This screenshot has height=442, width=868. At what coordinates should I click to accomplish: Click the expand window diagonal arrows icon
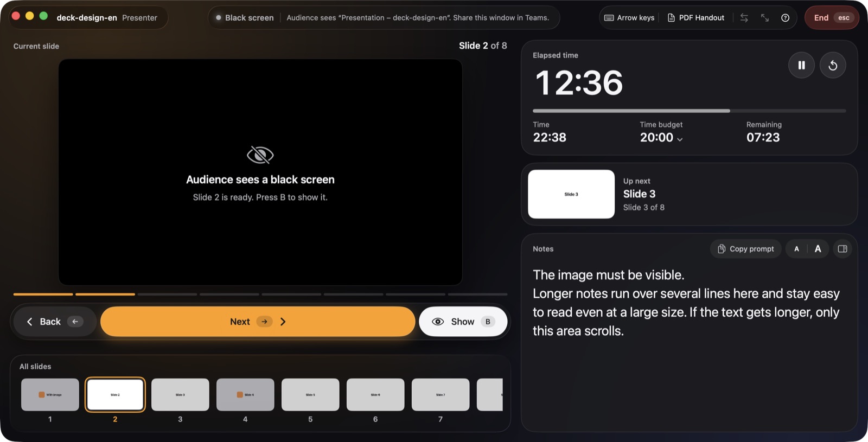tap(765, 18)
